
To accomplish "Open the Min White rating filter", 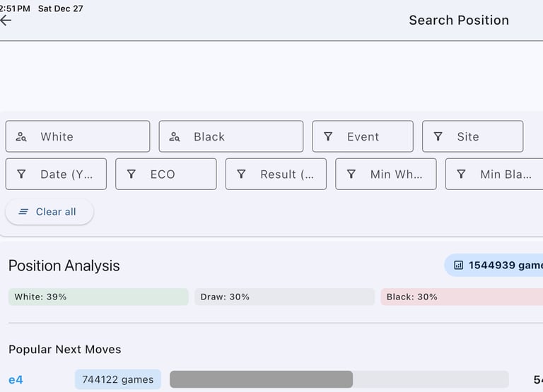I will (x=386, y=174).
